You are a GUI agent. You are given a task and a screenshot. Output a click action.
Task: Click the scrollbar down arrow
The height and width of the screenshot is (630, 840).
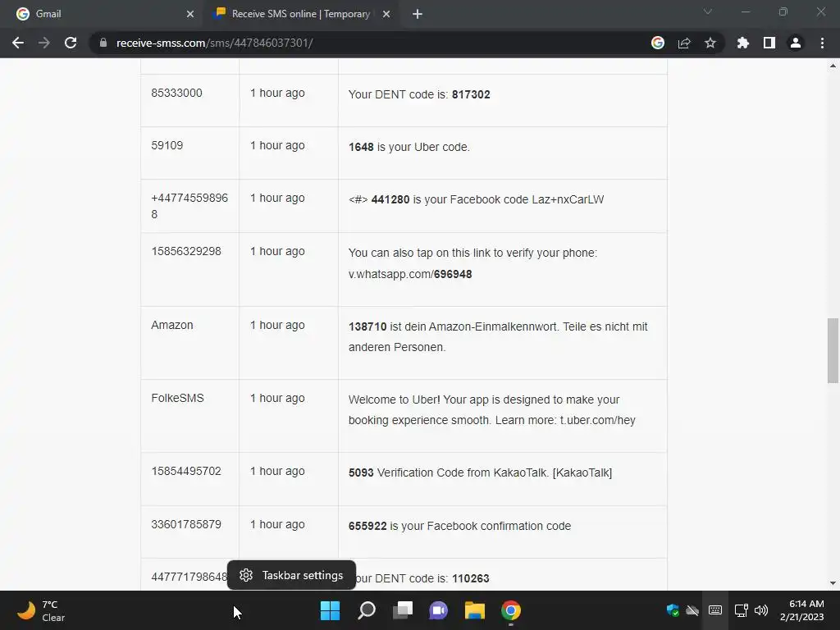coord(833,583)
